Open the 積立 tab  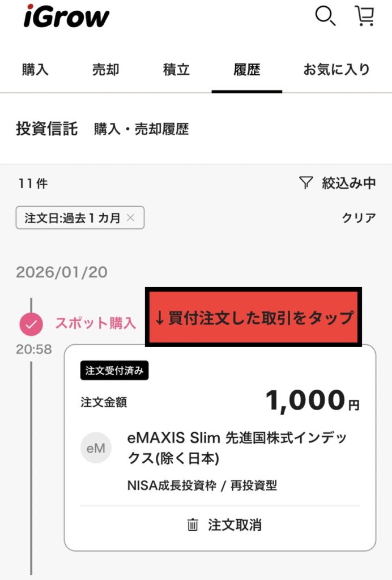coord(176,70)
